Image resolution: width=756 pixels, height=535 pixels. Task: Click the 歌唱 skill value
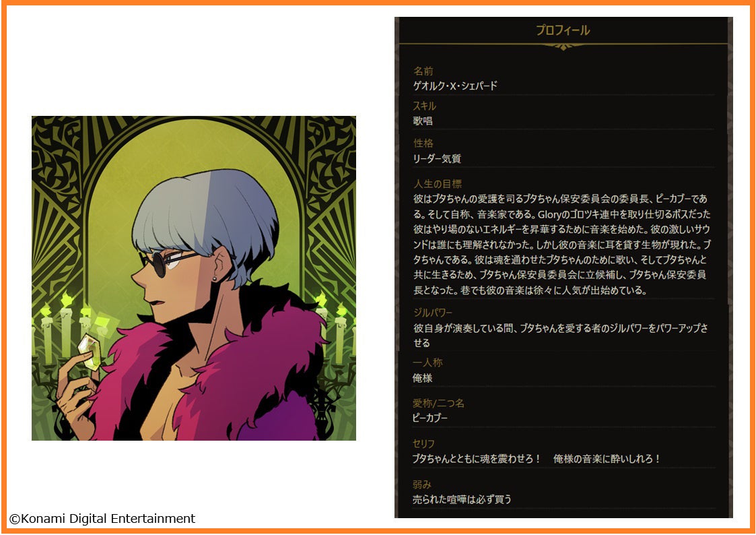pyautogui.click(x=423, y=121)
